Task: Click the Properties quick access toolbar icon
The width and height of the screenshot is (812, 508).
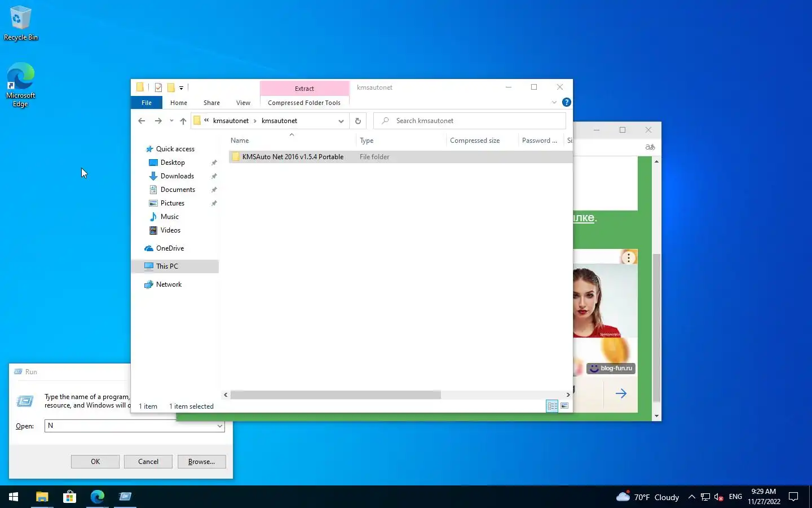Action: click(158, 87)
